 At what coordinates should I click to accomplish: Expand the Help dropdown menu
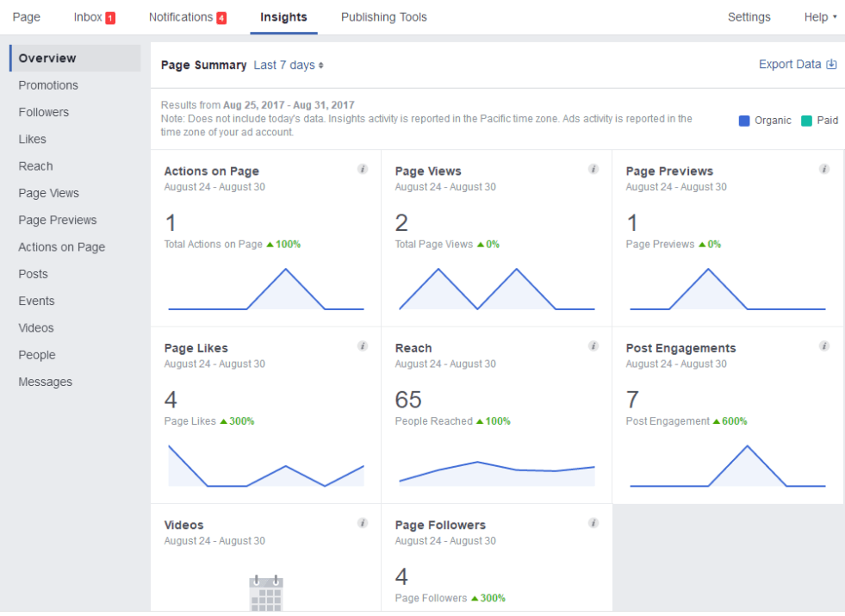820,17
